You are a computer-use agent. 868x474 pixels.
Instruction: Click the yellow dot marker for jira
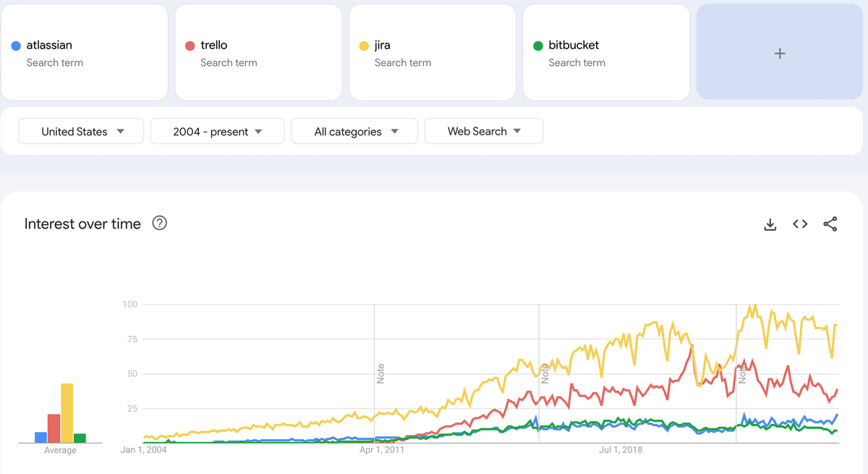pyautogui.click(x=365, y=45)
